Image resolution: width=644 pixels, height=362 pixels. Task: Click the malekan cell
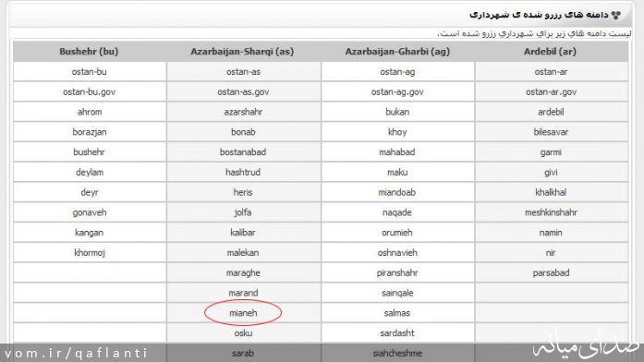(x=243, y=253)
